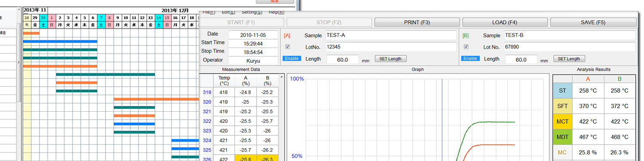
Task: Click SET Length for sample B
Action: pyautogui.click(x=569, y=59)
